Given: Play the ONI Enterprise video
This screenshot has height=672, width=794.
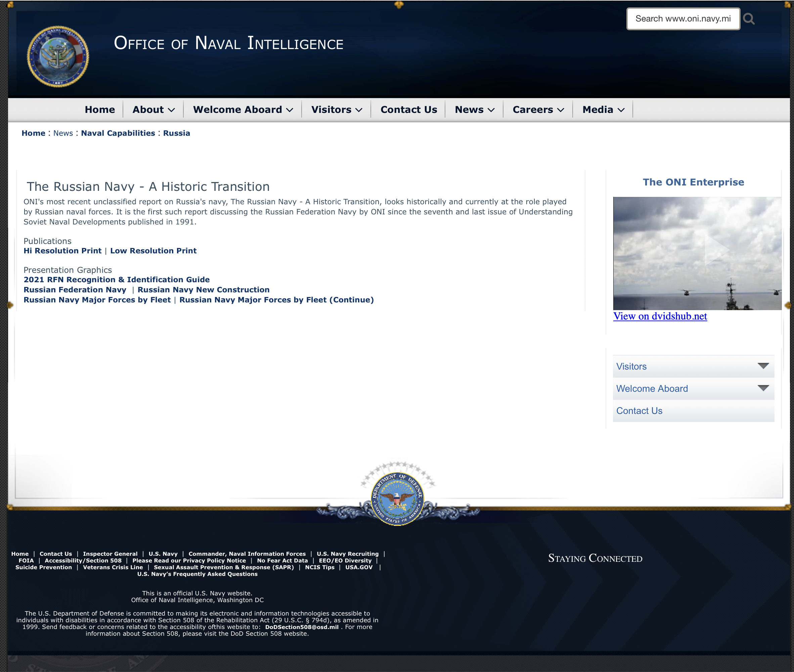Looking at the screenshot, I should (x=697, y=253).
